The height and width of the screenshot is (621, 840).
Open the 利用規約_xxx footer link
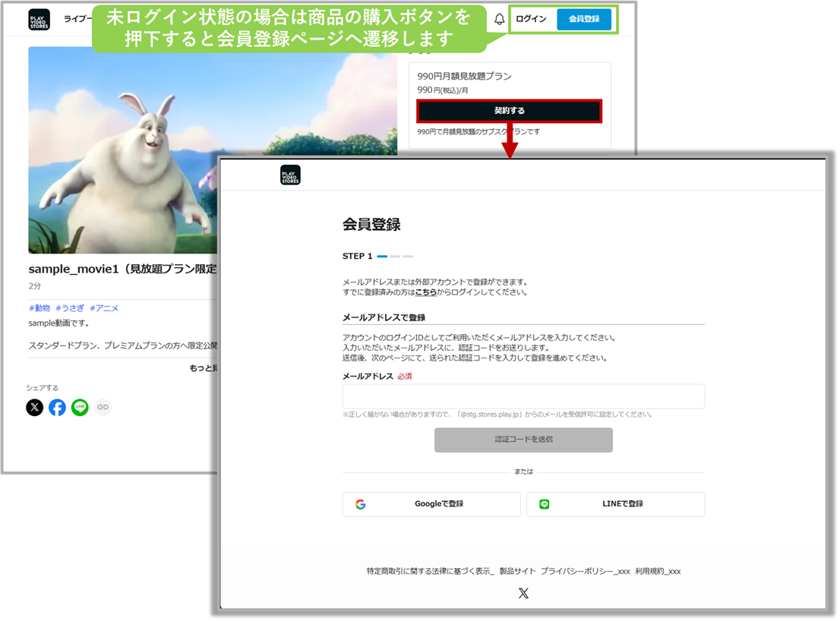658,572
